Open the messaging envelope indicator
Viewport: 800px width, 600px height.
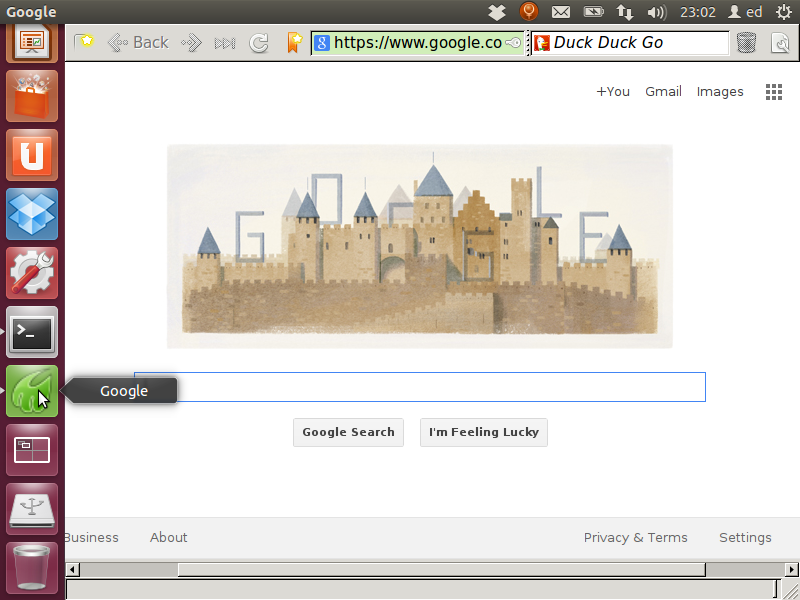click(x=561, y=12)
